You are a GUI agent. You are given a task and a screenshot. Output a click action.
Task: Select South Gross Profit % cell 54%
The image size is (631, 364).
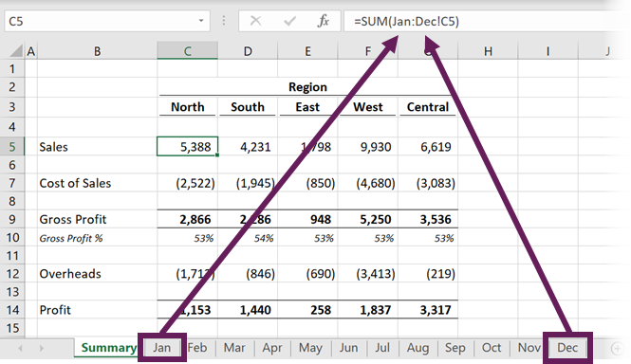click(248, 238)
